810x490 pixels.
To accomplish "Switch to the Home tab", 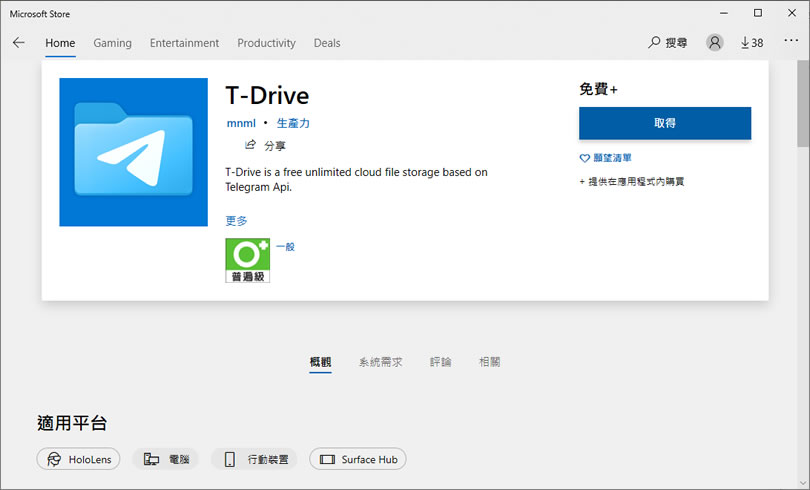I will 60,43.
